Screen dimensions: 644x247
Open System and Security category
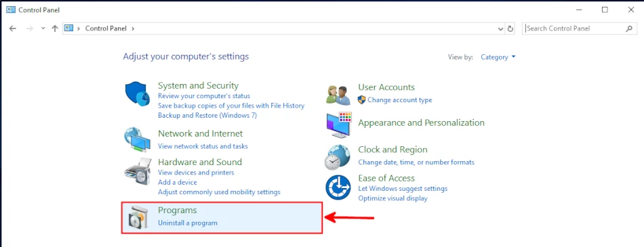point(199,85)
